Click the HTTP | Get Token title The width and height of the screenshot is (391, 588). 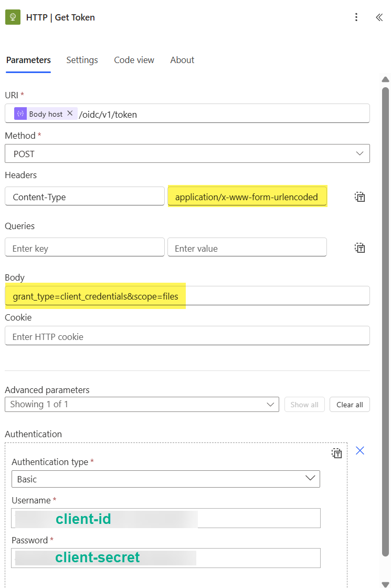point(60,17)
